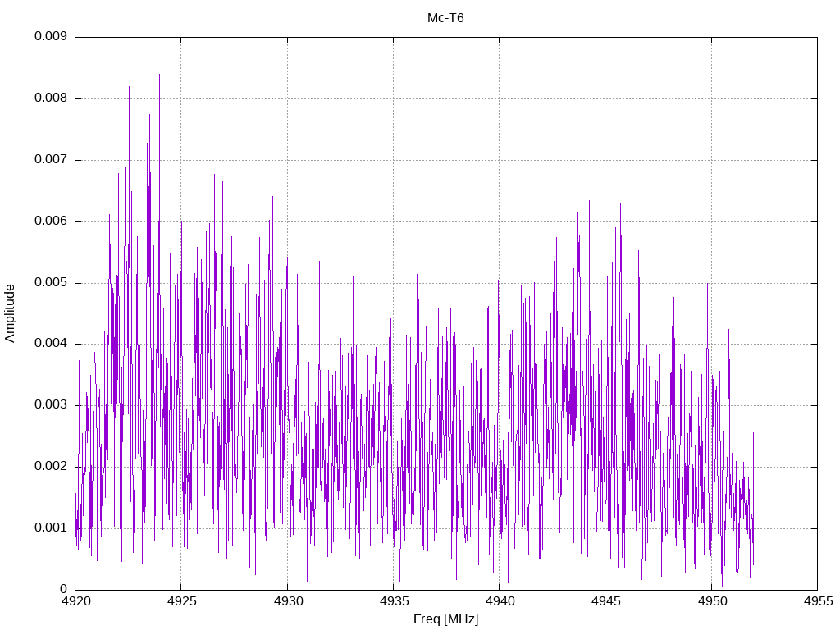Click the 0 y-axis tick label
This screenshot has width=840, height=630.
tap(64, 589)
